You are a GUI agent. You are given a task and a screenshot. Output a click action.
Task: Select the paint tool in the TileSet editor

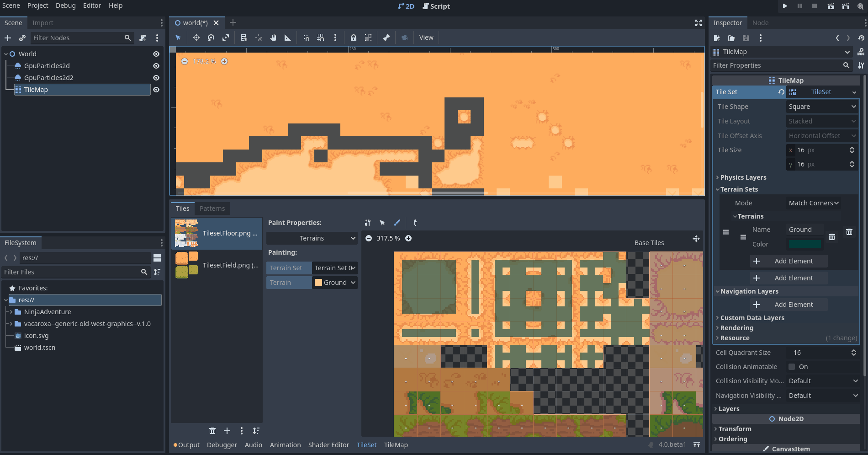click(397, 223)
